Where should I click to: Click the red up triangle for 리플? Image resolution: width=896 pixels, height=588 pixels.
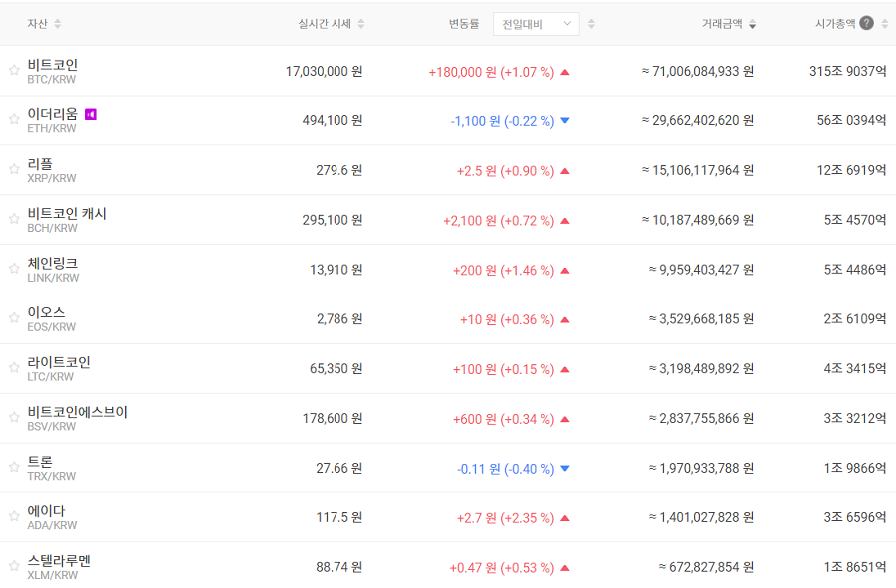click(565, 171)
